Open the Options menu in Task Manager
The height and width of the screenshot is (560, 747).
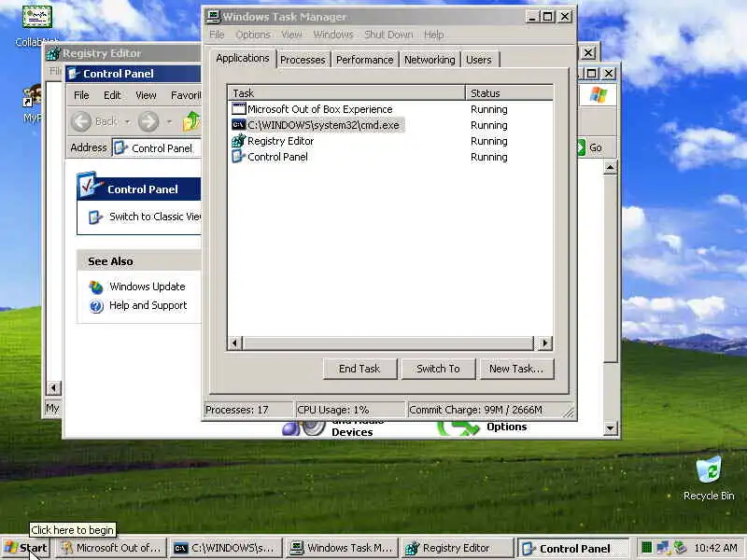tap(253, 35)
